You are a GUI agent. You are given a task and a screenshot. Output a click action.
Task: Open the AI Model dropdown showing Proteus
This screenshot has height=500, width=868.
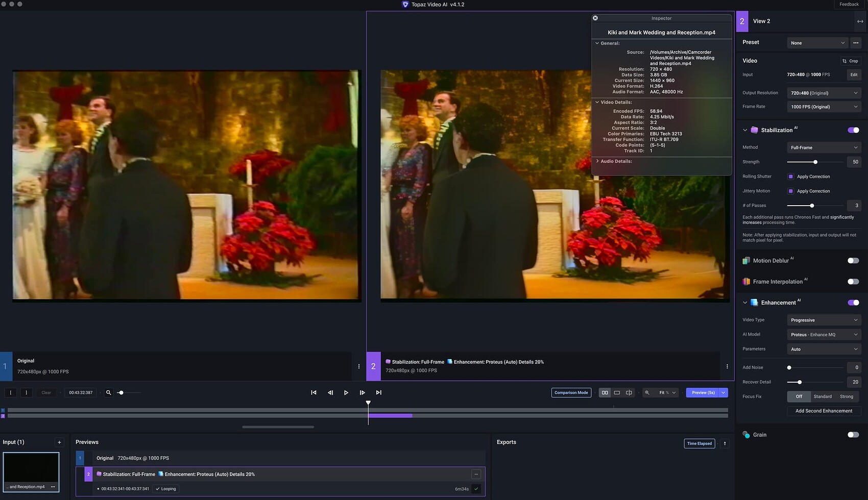824,335
